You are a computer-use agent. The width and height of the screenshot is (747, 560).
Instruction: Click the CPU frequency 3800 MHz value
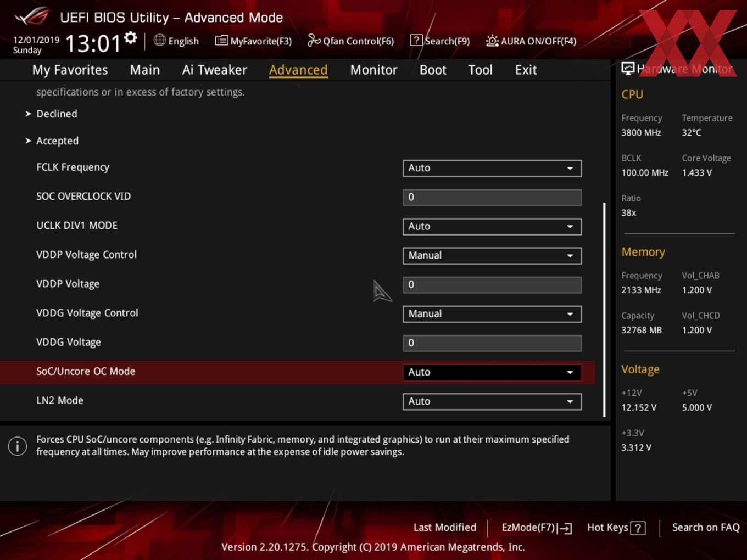641,132
